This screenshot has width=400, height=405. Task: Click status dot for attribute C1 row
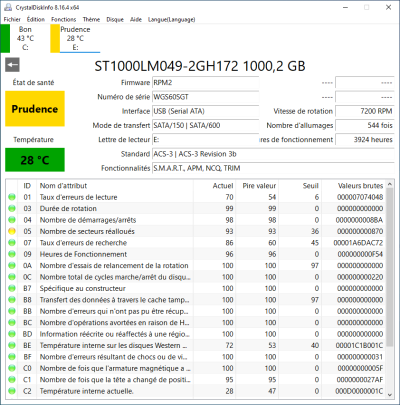[12, 379]
